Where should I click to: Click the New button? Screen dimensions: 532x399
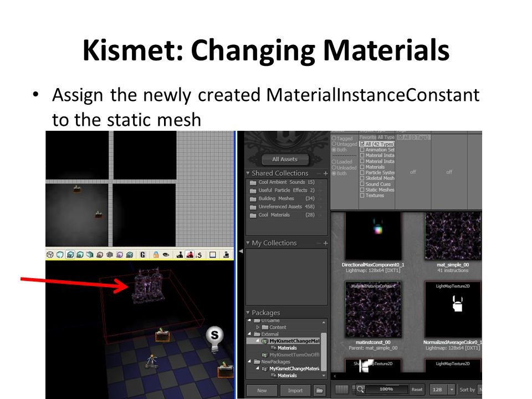(262, 391)
